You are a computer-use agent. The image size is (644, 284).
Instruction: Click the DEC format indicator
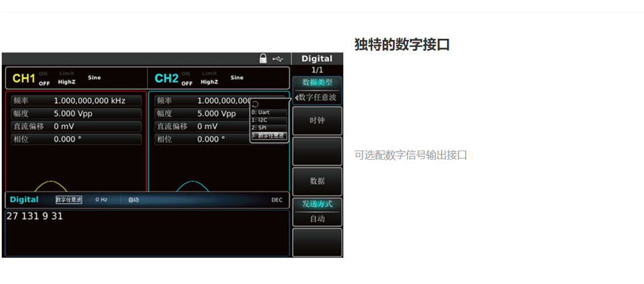click(x=277, y=200)
